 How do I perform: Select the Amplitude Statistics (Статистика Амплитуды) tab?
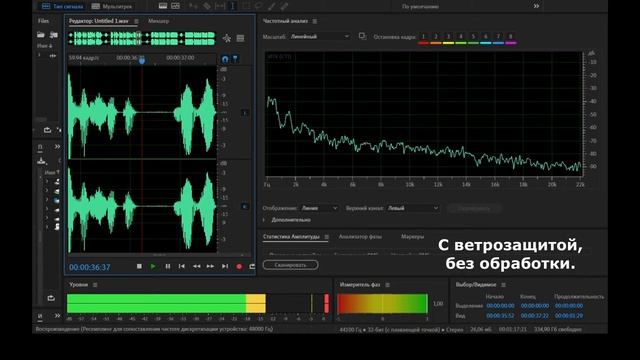(x=291, y=237)
